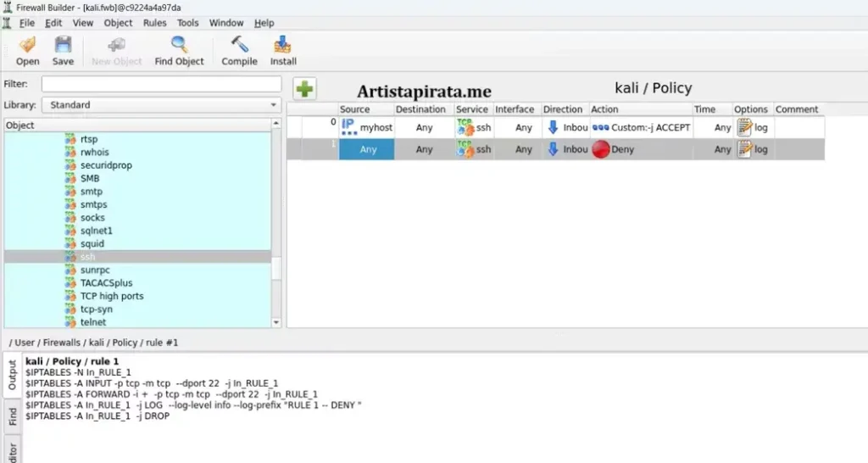This screenshot has width=868, height=463.
Task: Click the ssh TCP service icon in rule 1
Action: 465,149
